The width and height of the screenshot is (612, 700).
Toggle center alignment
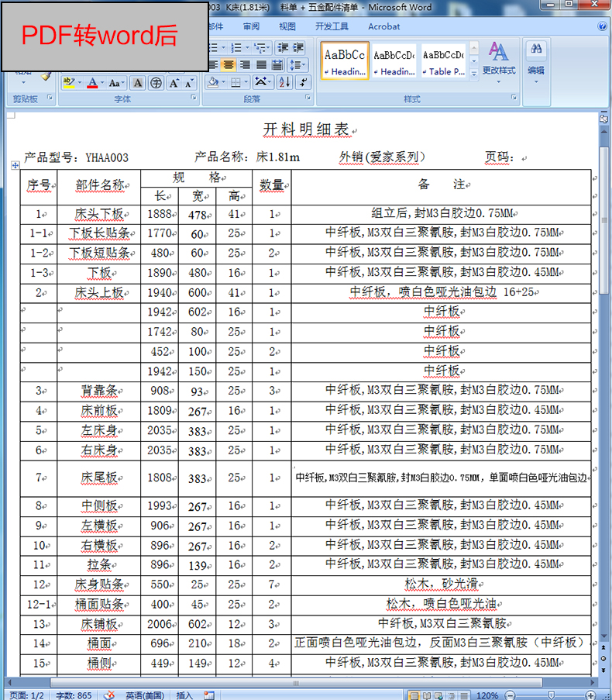(x=229, y=65)
